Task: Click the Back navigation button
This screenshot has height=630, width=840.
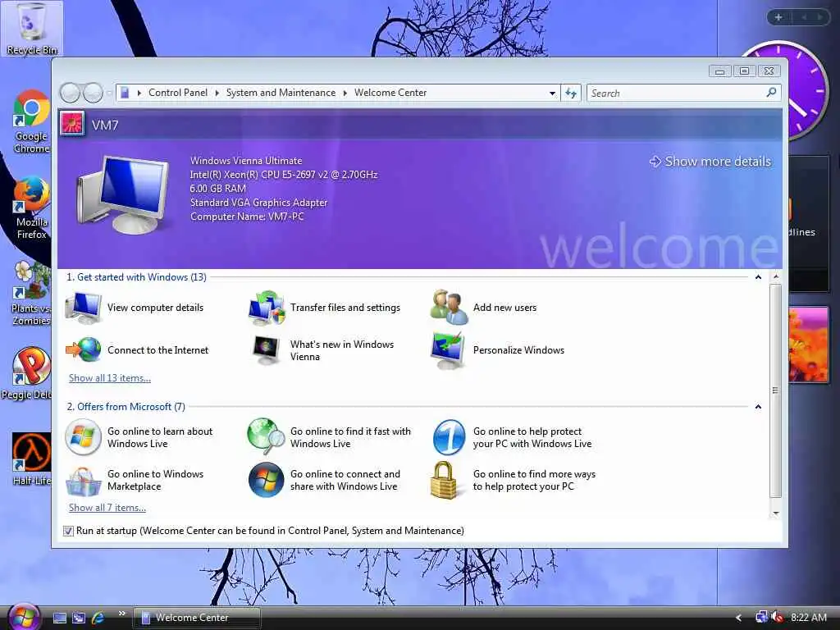Action: (71, 94)
